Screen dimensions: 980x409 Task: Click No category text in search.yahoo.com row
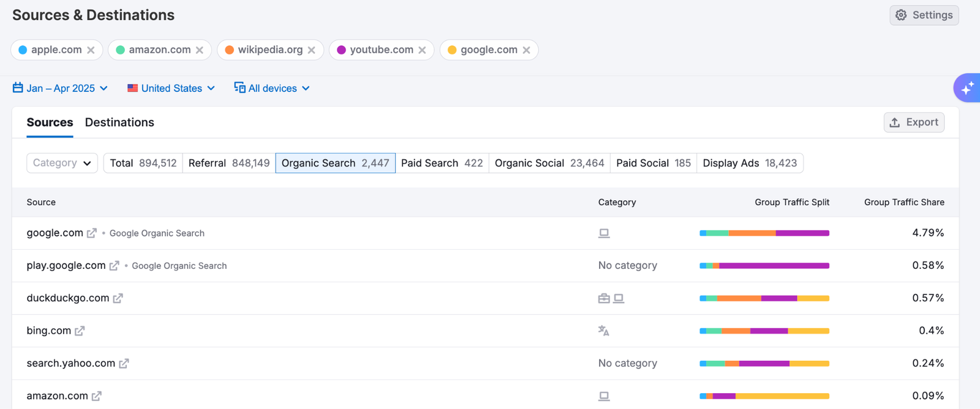628,363
